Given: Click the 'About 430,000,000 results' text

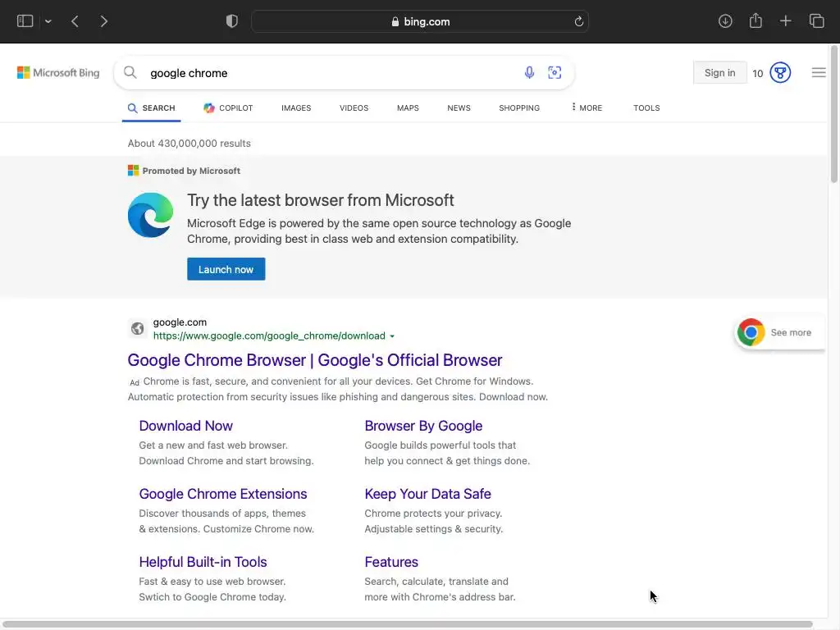Looking at the screenshot, I should pos(189,143).
